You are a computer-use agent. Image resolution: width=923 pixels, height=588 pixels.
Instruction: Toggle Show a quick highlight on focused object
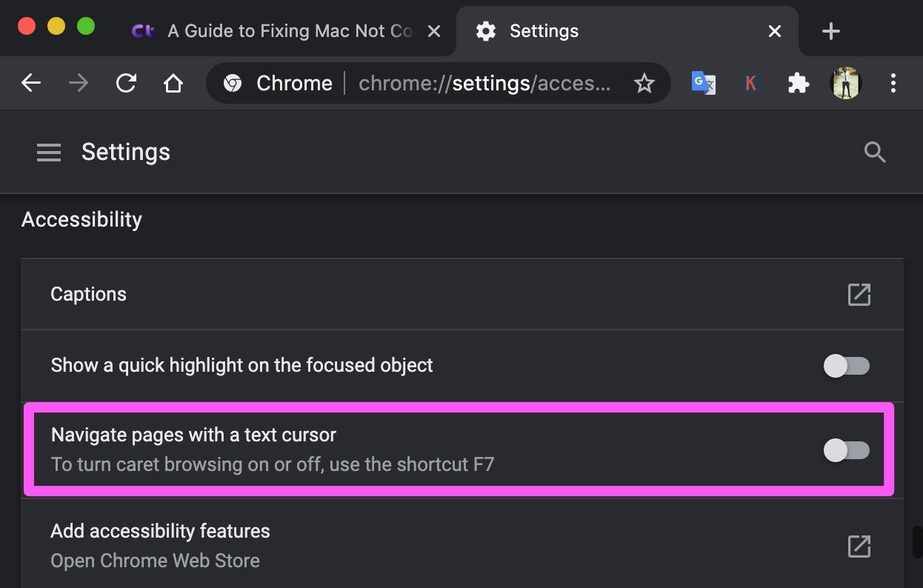pos(847,366)
